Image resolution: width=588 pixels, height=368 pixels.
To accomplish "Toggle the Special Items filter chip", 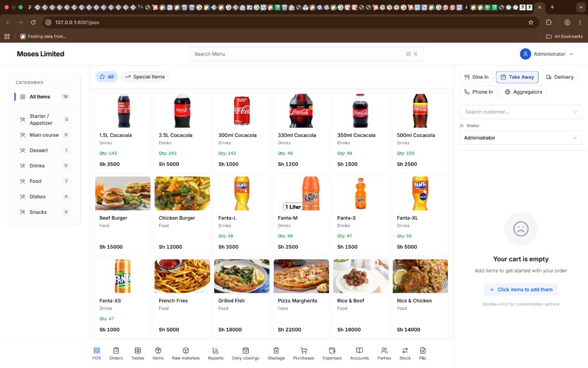I will tap(145, 77).
